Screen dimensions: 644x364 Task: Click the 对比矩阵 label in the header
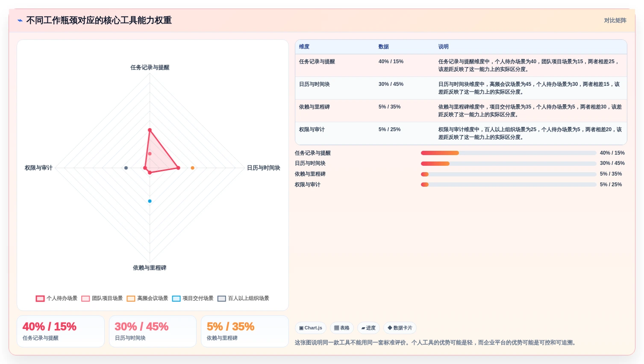click(615, 21)
